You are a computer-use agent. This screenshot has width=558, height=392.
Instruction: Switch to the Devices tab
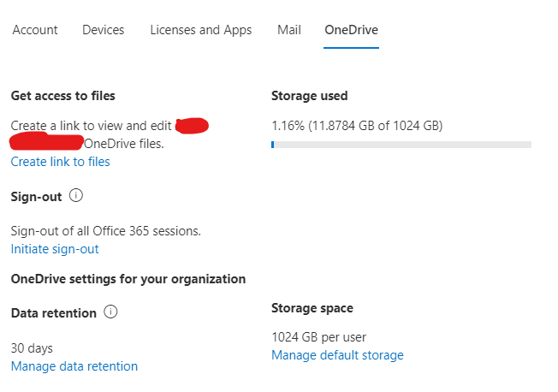(x=104, y=30)
